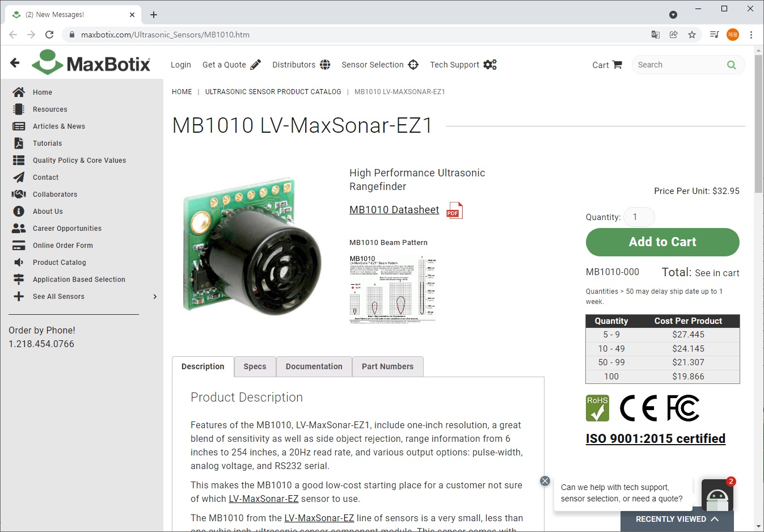Click the Online Order Form card icon
This screenshot has width=764, height=532.
coord(19,245)
